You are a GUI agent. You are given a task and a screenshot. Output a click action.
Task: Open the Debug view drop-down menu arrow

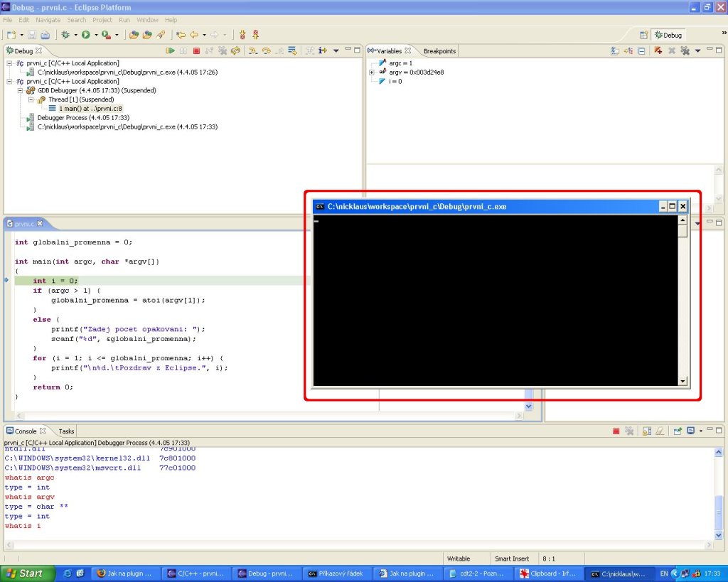336,51
